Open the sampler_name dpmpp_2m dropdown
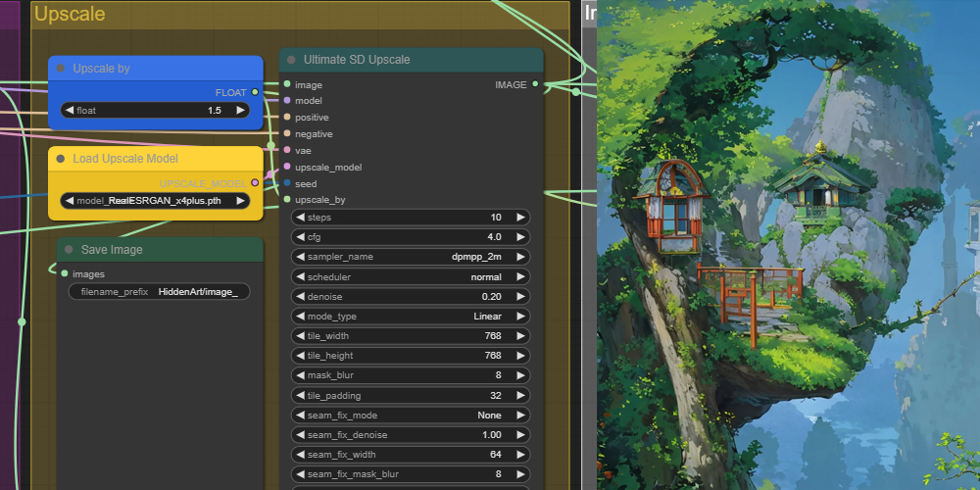This screenshot has width=980, height=490. click(411, 257)
